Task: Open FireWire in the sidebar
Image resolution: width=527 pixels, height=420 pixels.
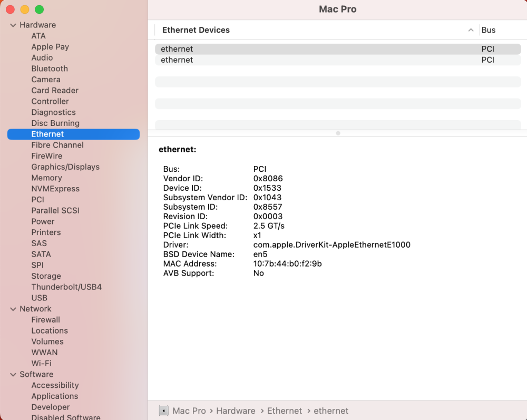Action: (x=47, y=156)
